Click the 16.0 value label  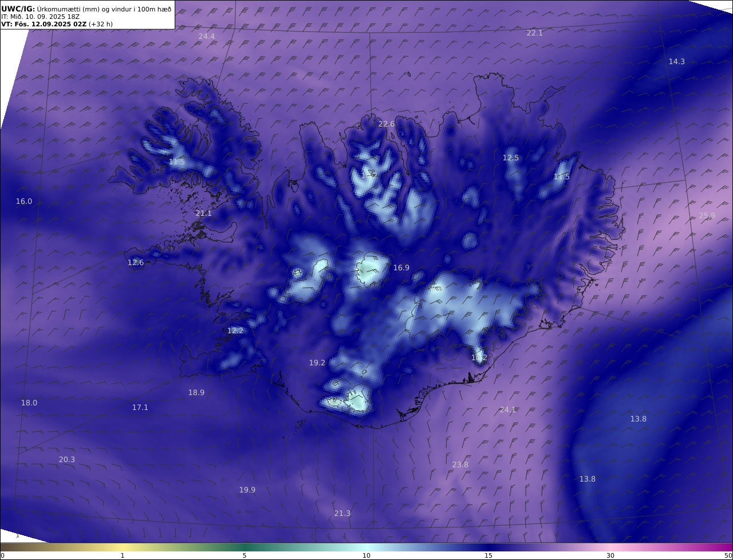pos(24,201)
